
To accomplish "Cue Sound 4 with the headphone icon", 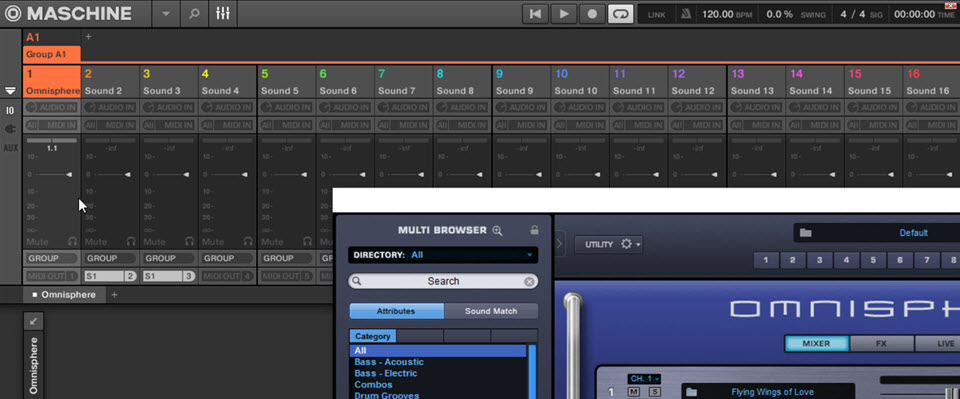I will [x=249, y=242].
